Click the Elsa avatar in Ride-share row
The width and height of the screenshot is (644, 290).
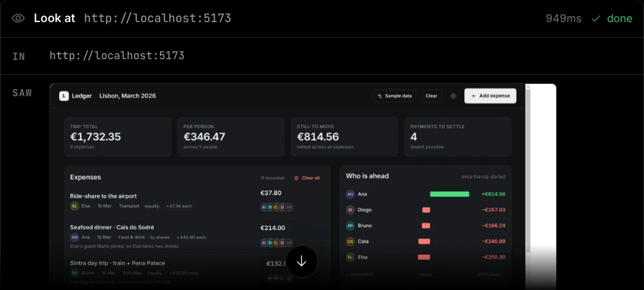point(74,206)
